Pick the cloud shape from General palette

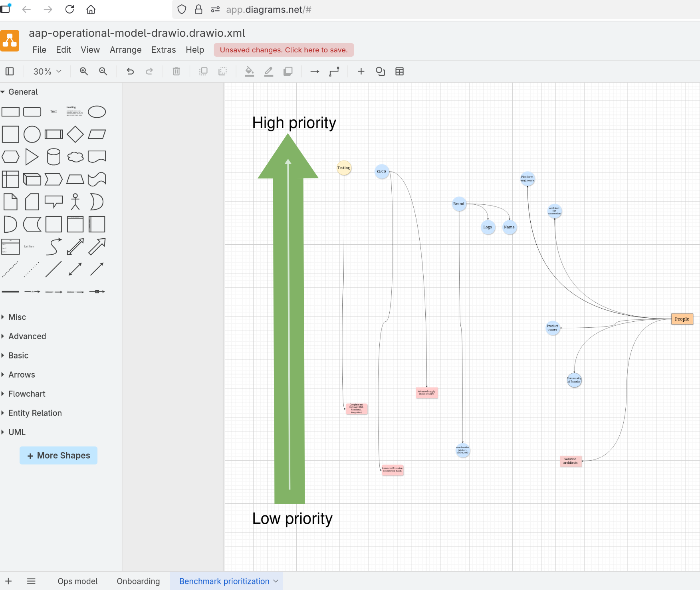75,157
